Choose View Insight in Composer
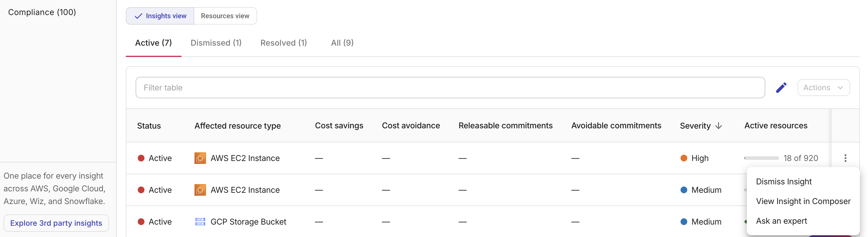 [x=803, y=201]
